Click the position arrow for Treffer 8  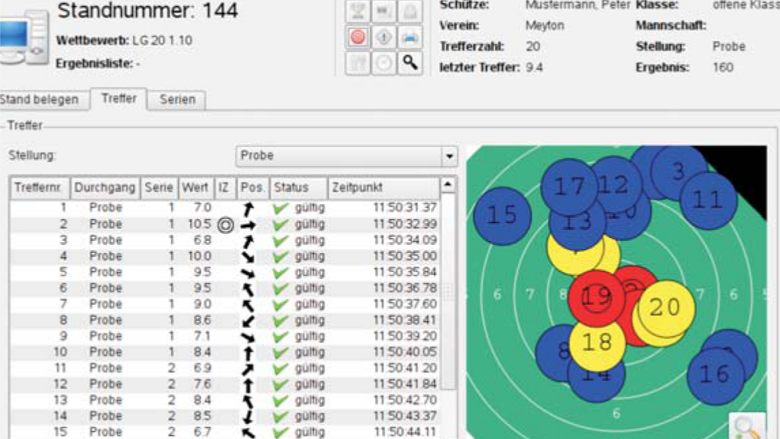pos(248,321)
